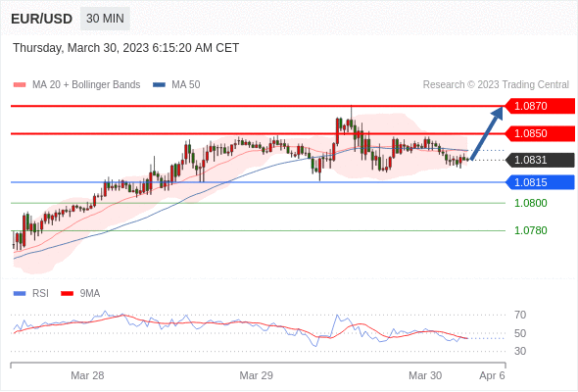Click the Mar 29 date axis label
This screenshot has height=392, width=578.
[257, 375]
